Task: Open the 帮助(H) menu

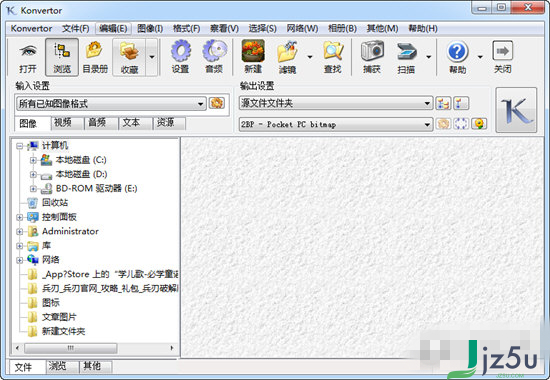Action: [x=423, y=28]
